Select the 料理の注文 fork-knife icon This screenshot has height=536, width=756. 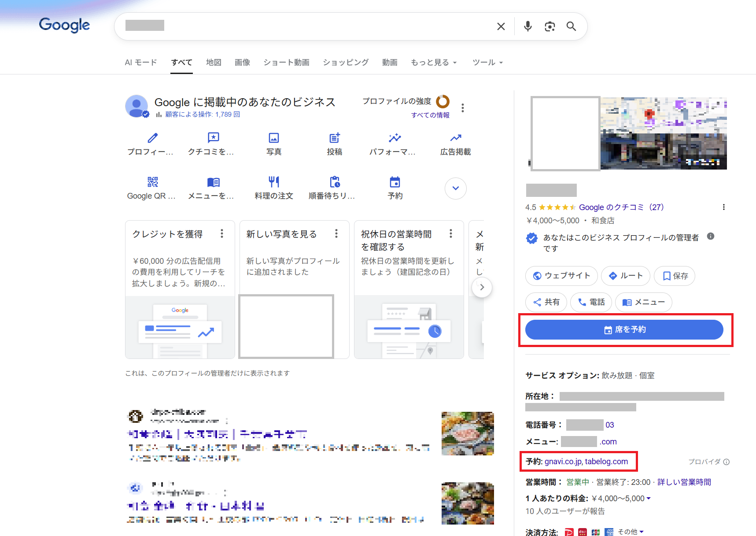pos(273,182)
